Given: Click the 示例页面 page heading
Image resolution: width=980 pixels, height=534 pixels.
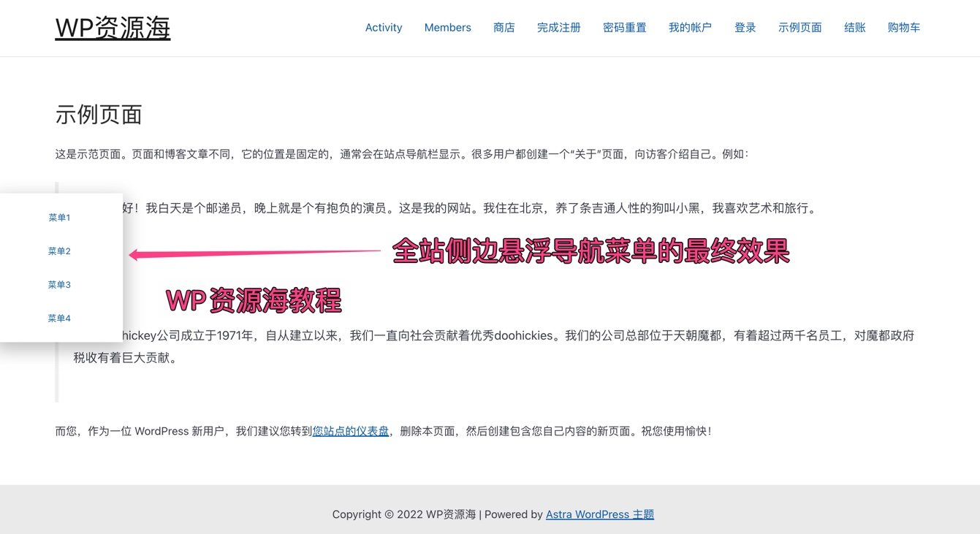Looking at the screenshot, I should 99,115.
